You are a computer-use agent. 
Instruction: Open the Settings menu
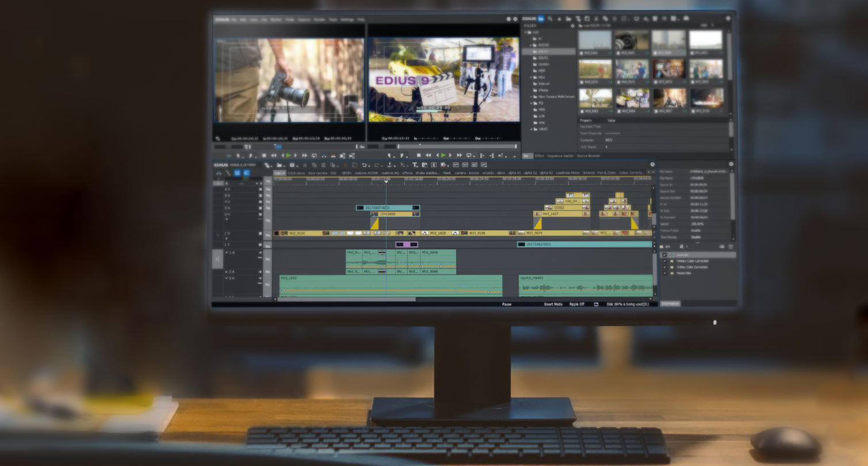click(x=347, y=20)
